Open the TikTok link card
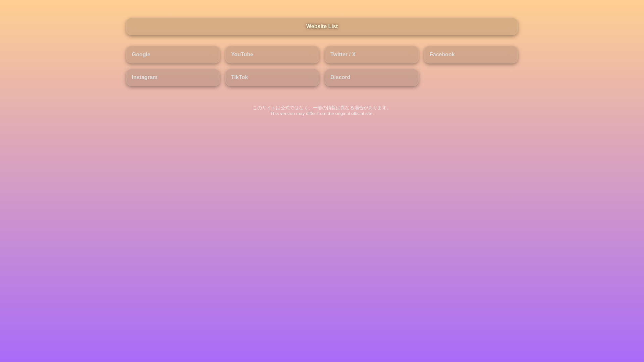 [272, 77]
